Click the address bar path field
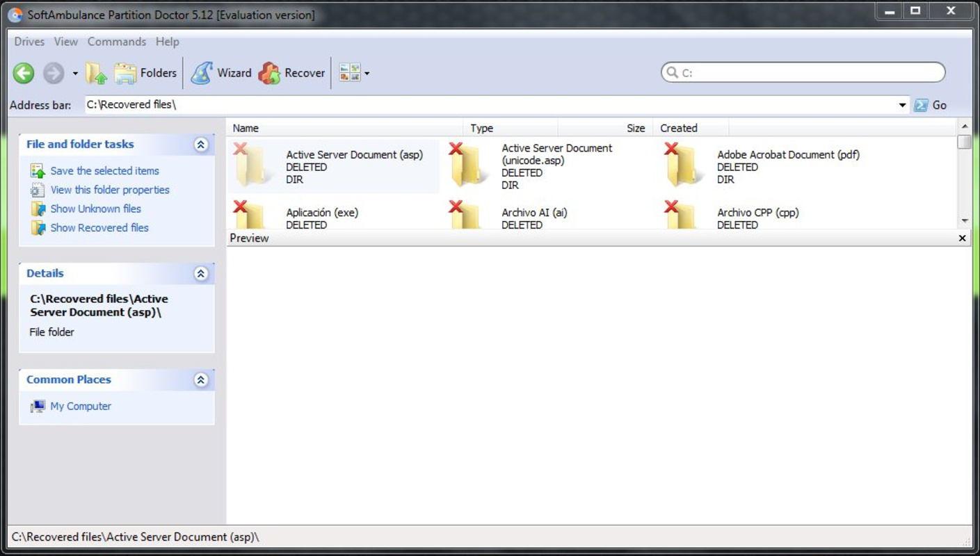 click(x=490, y=105)
